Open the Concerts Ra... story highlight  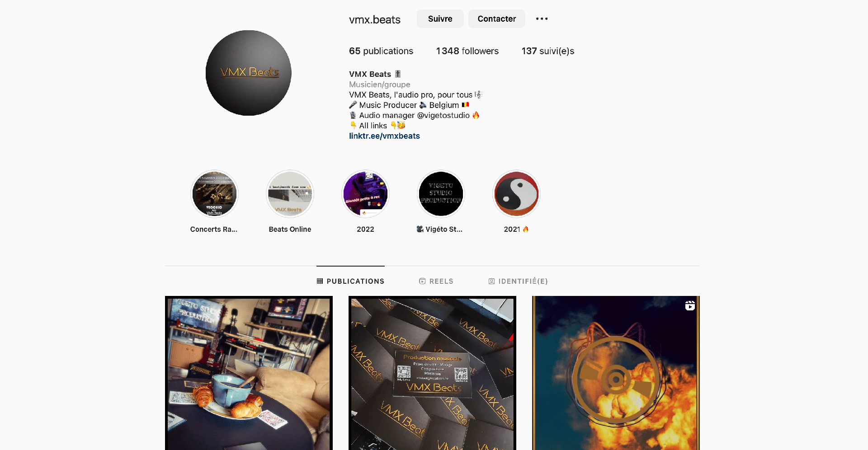click(214, 194)
